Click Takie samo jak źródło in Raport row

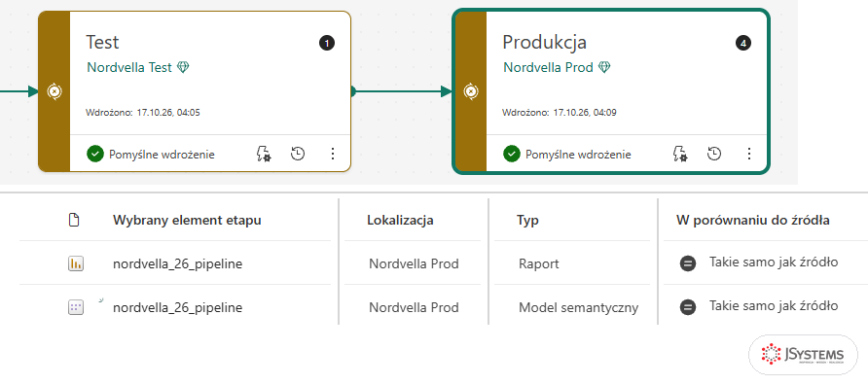(774, 262)
